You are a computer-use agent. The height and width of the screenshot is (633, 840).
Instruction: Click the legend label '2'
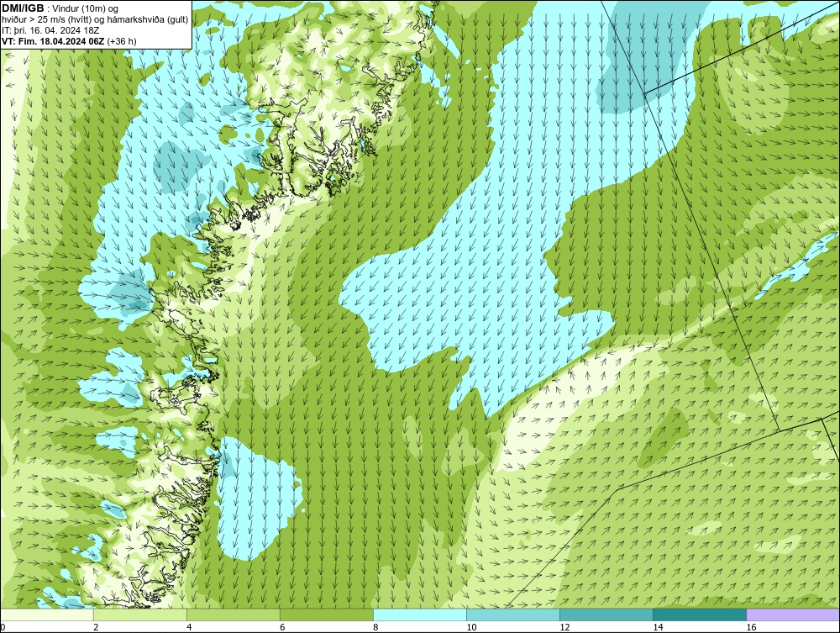[x=97, y=627]
